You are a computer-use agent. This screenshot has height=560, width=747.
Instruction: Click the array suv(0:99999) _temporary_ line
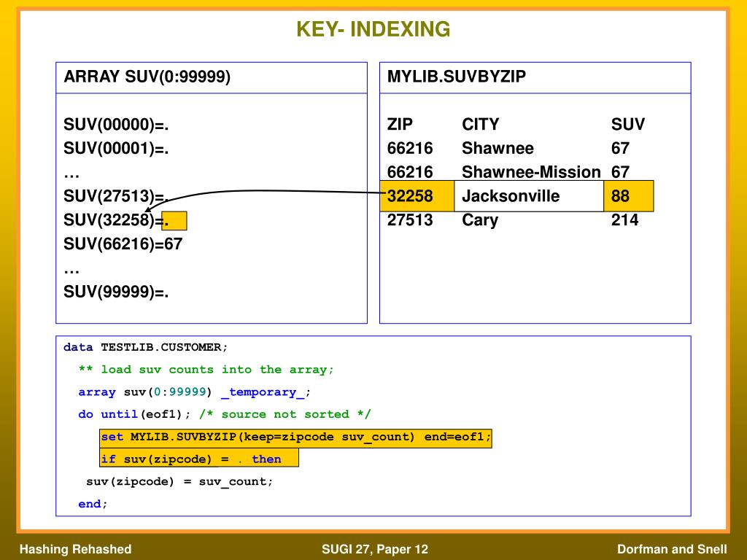(194, 392)
